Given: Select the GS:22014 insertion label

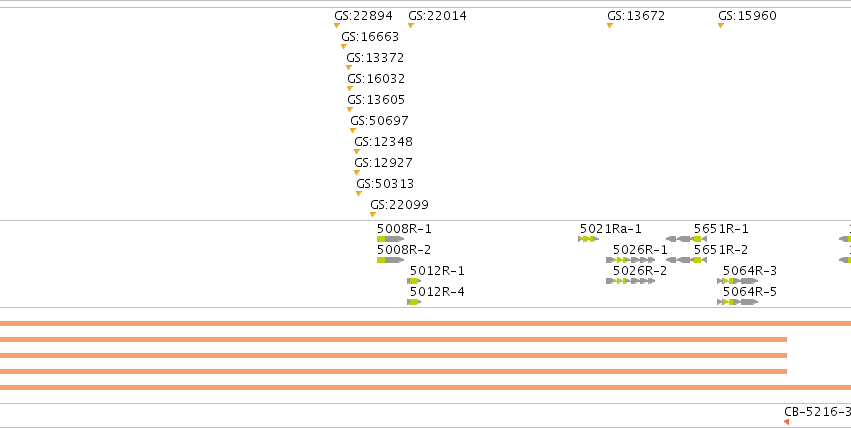Looking at the screenshot, I should (x=437, y=16).
